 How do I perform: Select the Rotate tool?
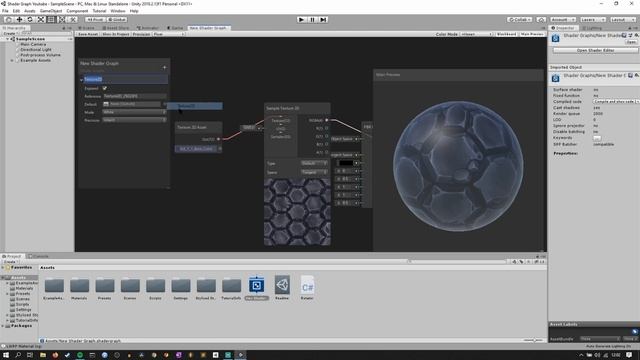tap(30, 19)
